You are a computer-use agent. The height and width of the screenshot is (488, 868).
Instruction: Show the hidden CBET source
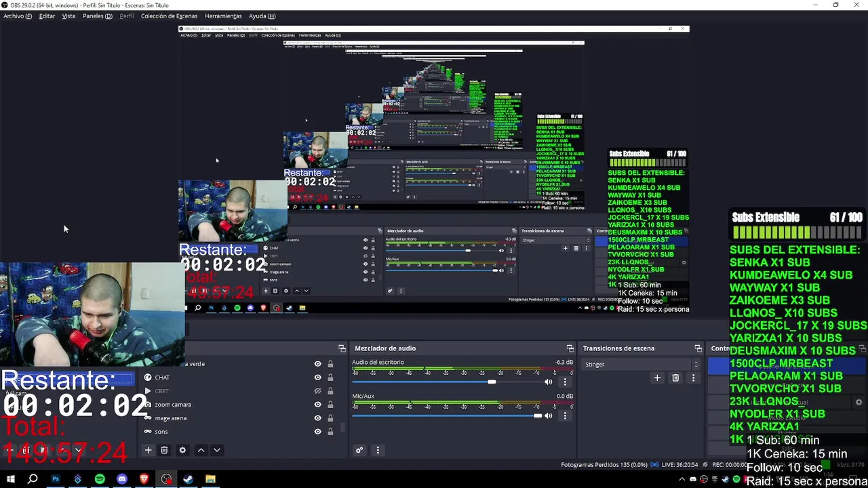tap(317, 391)
